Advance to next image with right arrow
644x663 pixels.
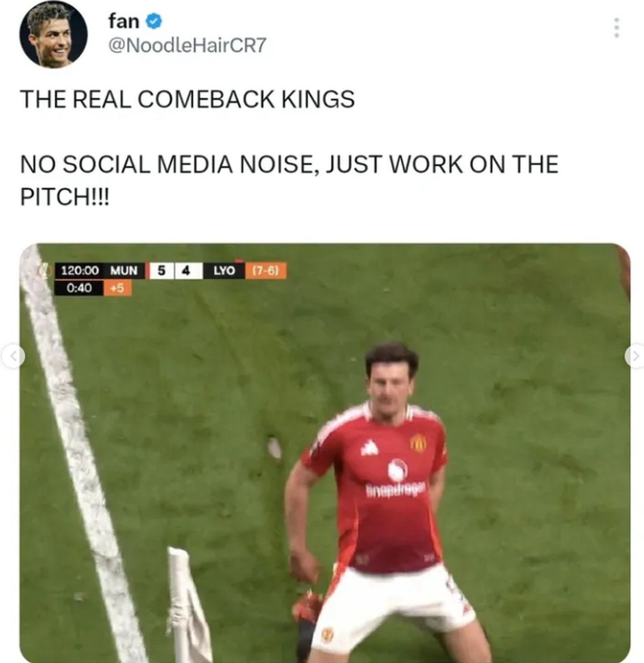pyautogui.click(x=635, y=356)
